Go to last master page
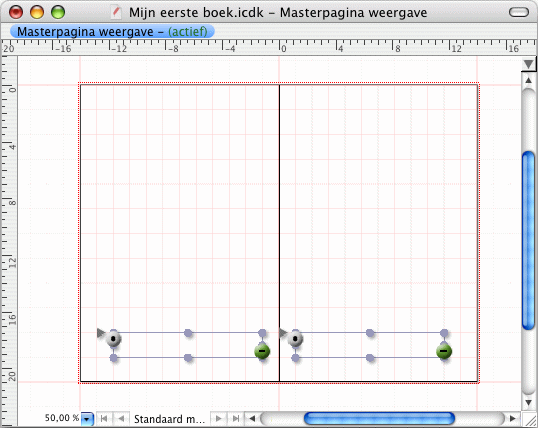 point(235,419)
